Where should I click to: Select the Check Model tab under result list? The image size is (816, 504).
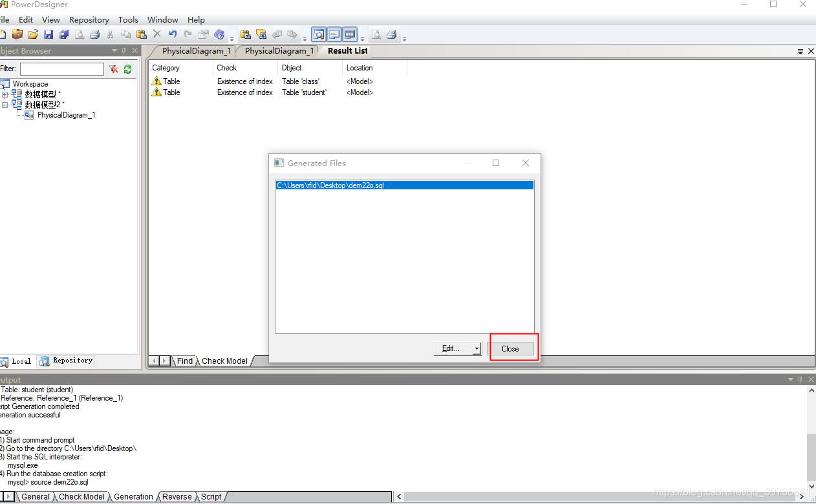pos(224,361)
